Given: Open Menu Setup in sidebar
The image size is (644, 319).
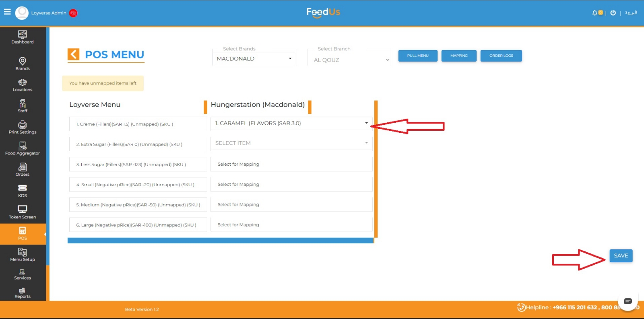Looking at the screenshot, I should [23, 255].
